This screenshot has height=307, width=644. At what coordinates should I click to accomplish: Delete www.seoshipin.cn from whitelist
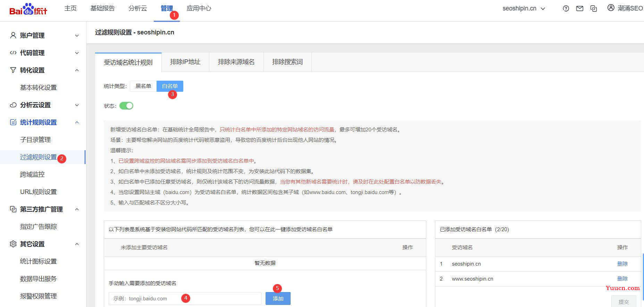click(x=622, y=279)
